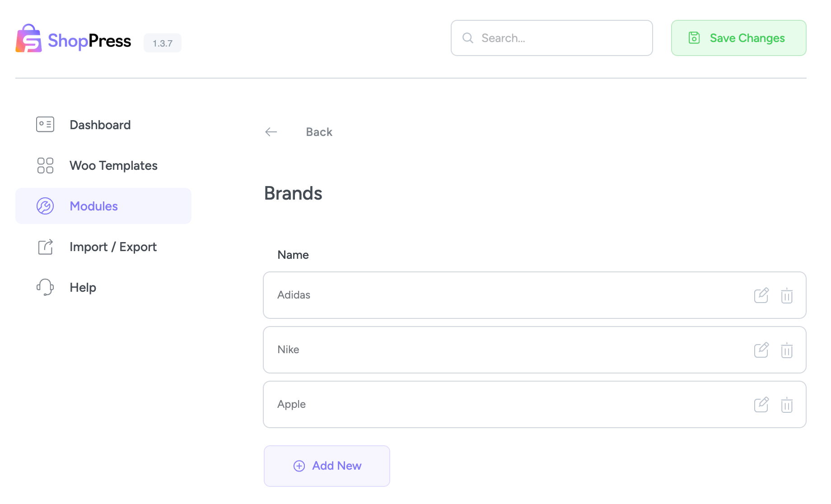Delete the Nike brand using trash icon
This screenshot has height=504, width=831.
point(787,350)
